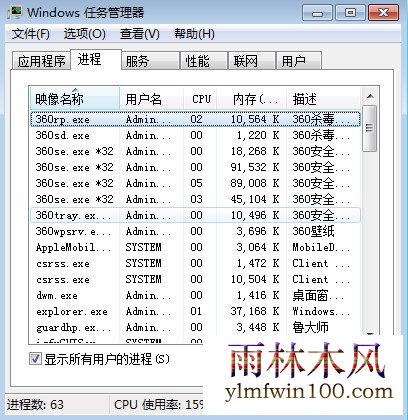Click the Task Manager title bar icon

tap(14, 12)
